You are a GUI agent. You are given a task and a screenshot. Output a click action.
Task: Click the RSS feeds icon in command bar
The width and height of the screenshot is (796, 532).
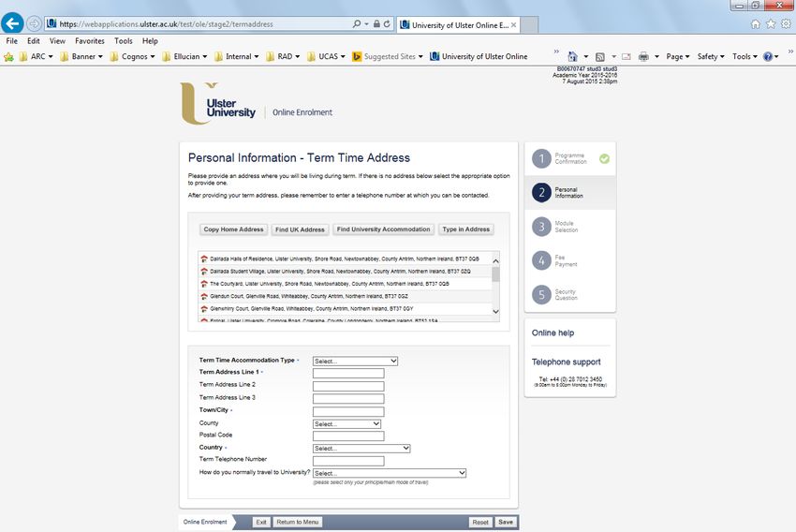[600, 57]
